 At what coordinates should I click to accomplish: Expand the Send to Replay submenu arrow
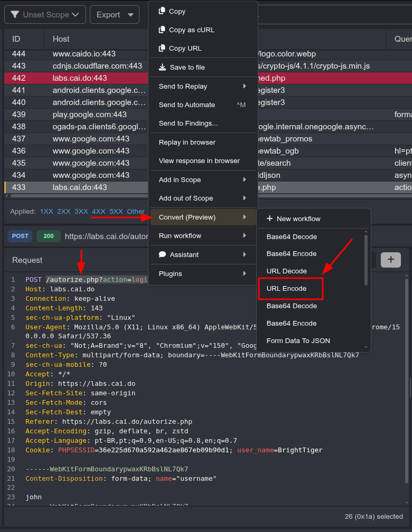[245, 86]
